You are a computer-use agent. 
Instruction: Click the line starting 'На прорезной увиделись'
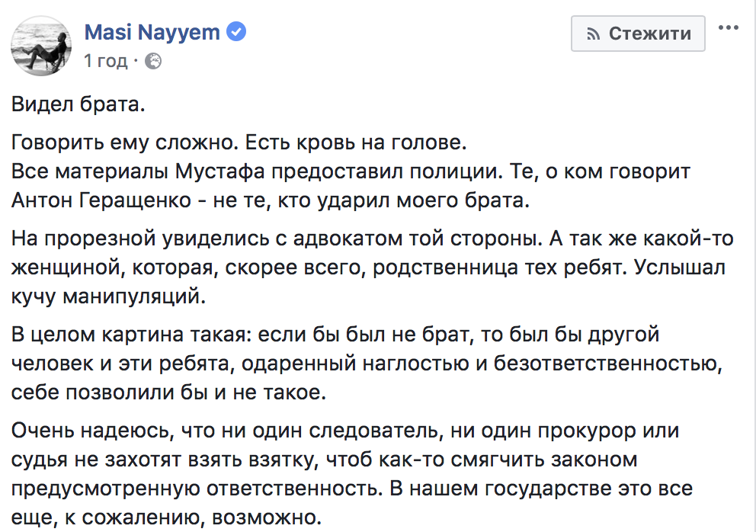click(372, 239)
